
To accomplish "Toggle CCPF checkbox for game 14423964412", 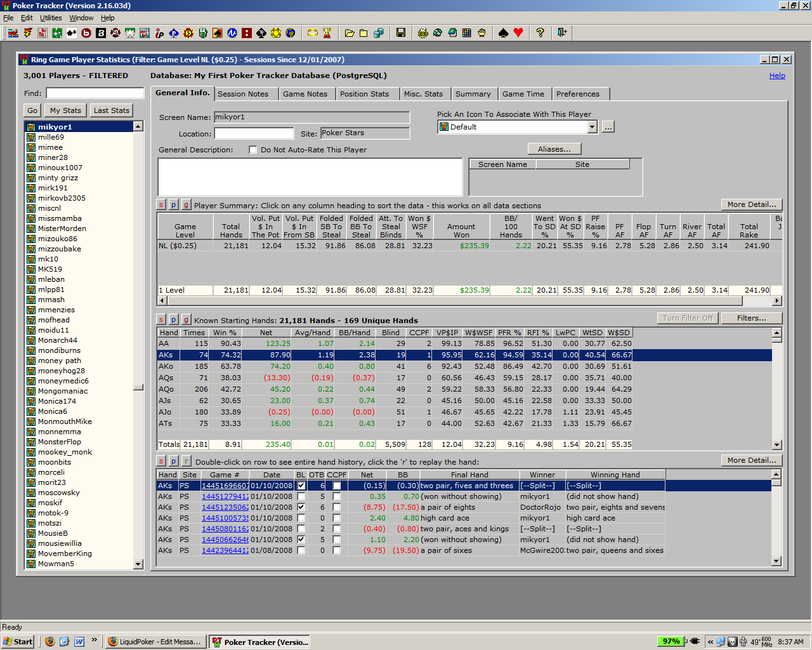I will [x=337, y=550].
